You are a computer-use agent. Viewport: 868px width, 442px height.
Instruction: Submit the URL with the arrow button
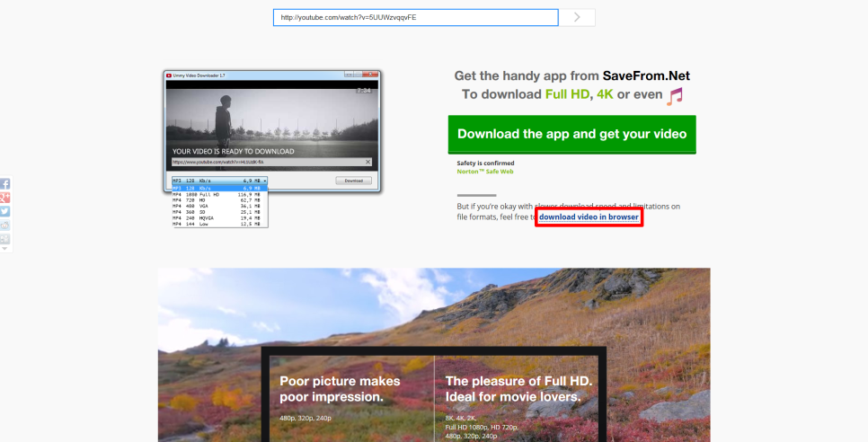(577, 17)
